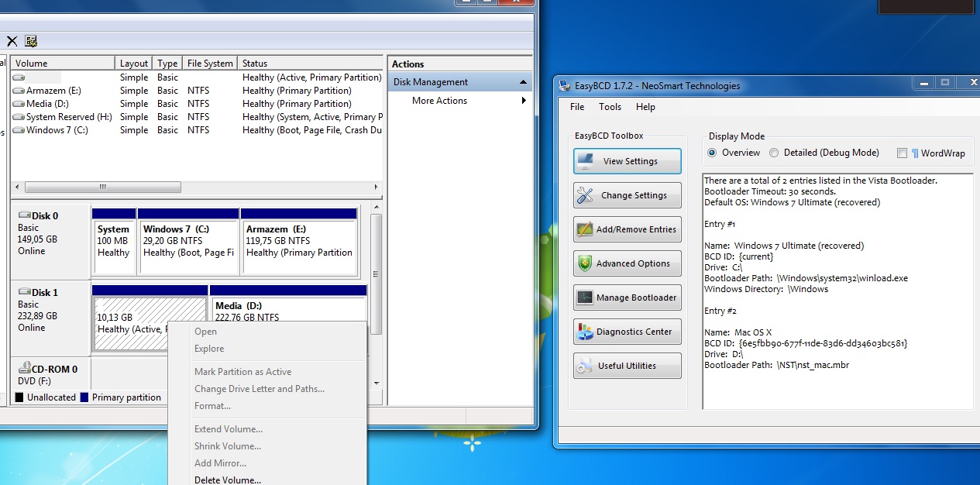This screenshot has width=980, height=485.
Task: Click the Add/Remove Entries icon
Action: click(585, 229)
